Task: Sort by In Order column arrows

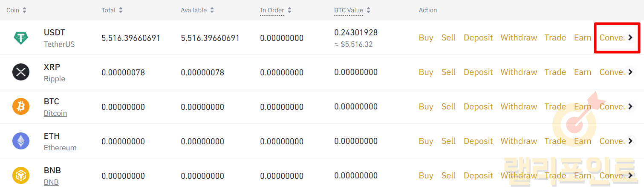Action: coord(290,10)
